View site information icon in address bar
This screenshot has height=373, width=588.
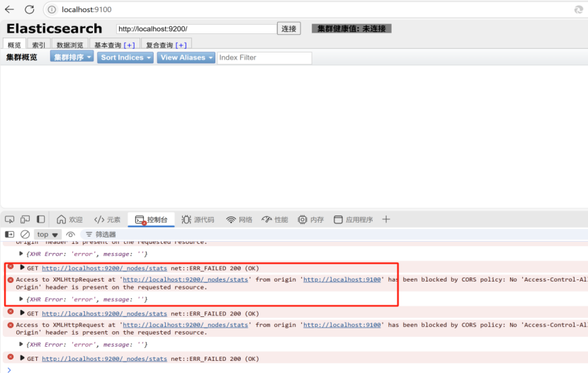(52, 9)
